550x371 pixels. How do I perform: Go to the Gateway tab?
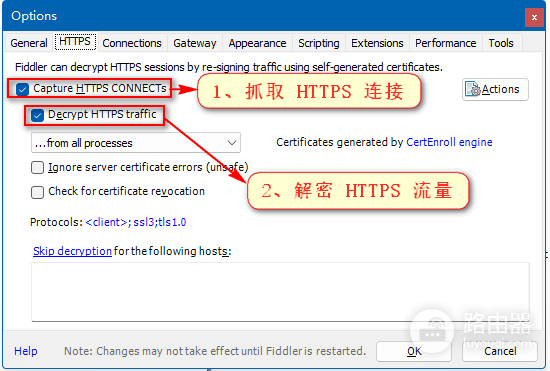(195, 43)
